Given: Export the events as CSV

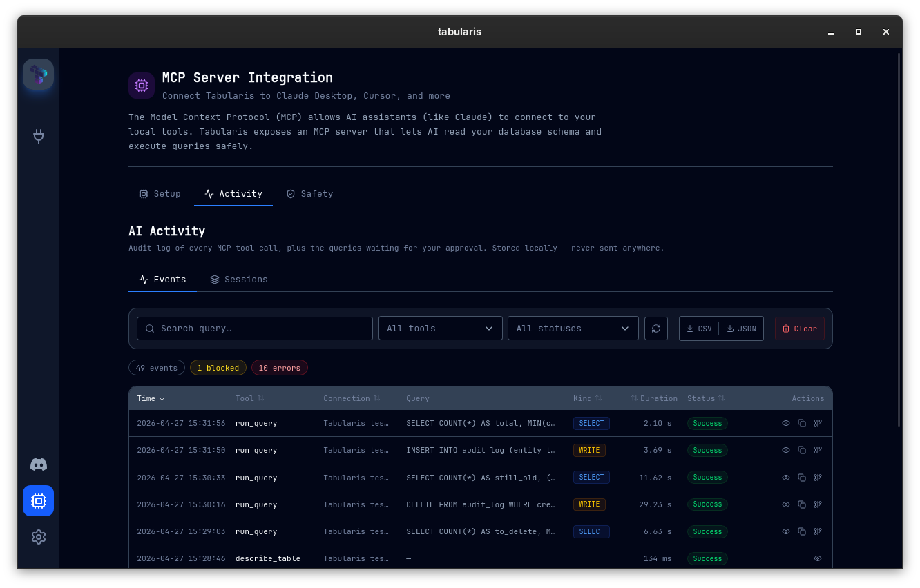Looking at the screenshot, I should point(698,328).
